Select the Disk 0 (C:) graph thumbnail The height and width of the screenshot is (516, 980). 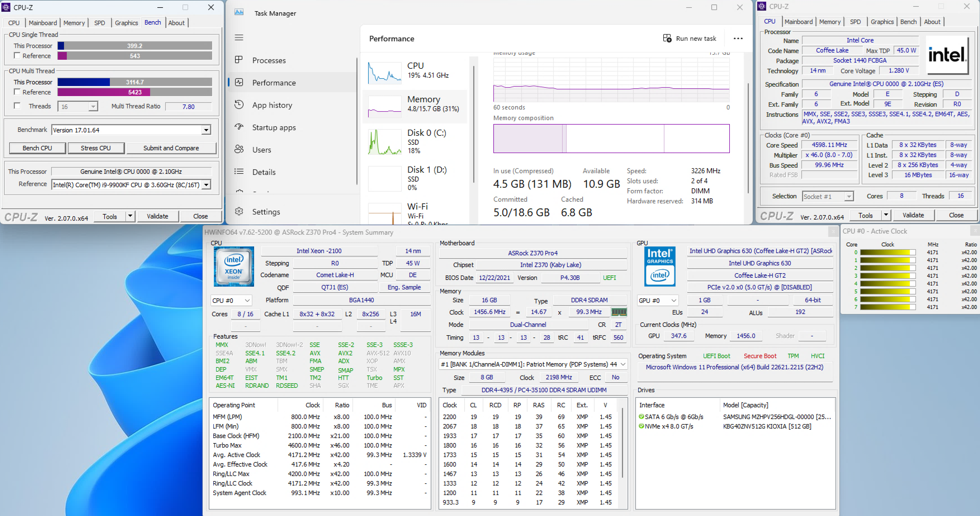(x=385, y=142)
